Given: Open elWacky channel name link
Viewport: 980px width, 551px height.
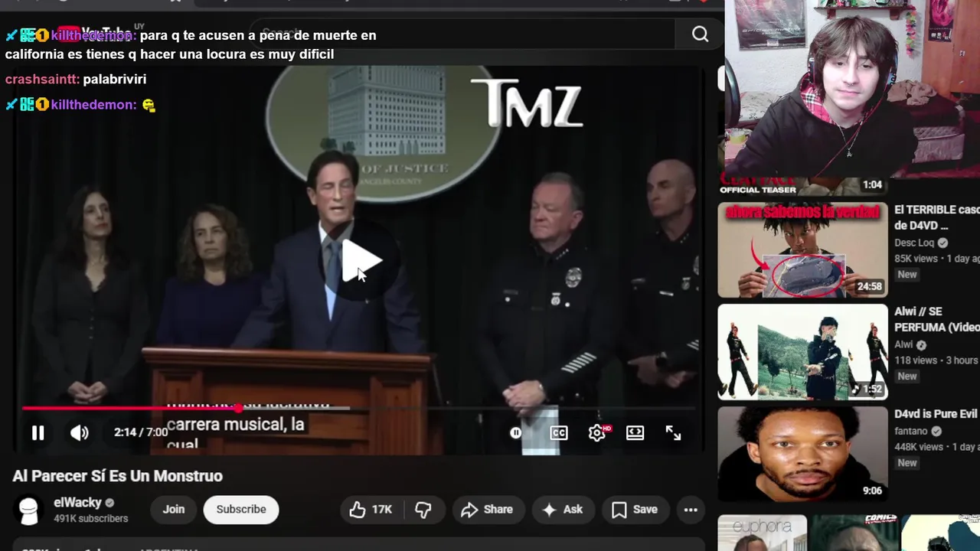Looking at the screenshot, I should [x=77, y=503].
